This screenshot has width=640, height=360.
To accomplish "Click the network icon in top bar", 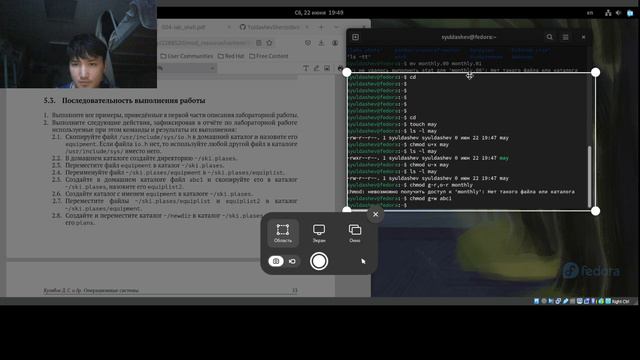I will click(608, 13).
